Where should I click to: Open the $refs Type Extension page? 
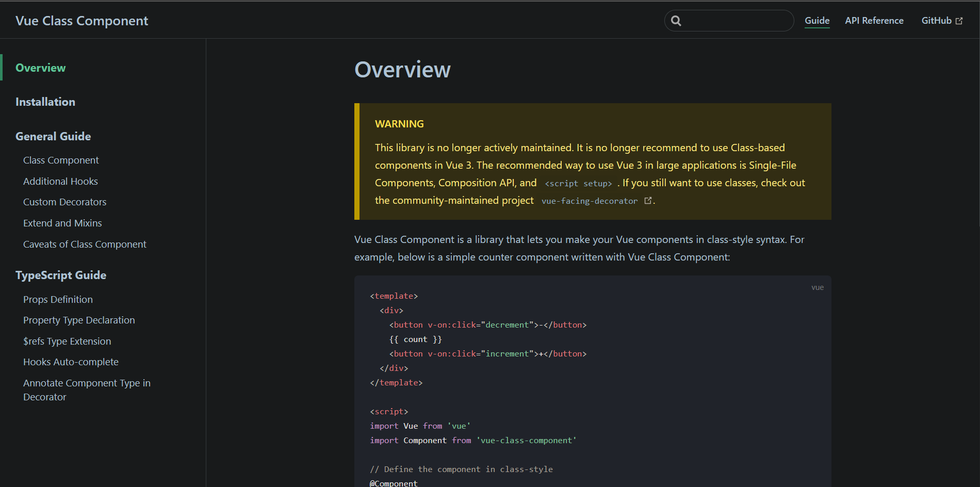(x=67, y=342)
